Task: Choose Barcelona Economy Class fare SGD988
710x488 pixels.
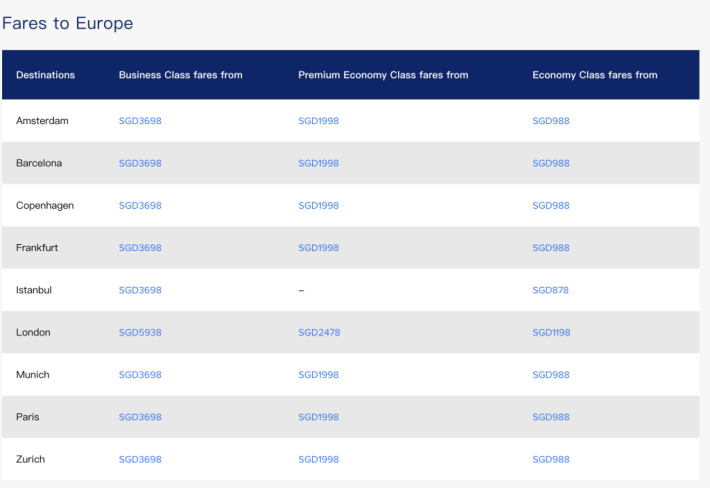Action: (x=550, y=163)
